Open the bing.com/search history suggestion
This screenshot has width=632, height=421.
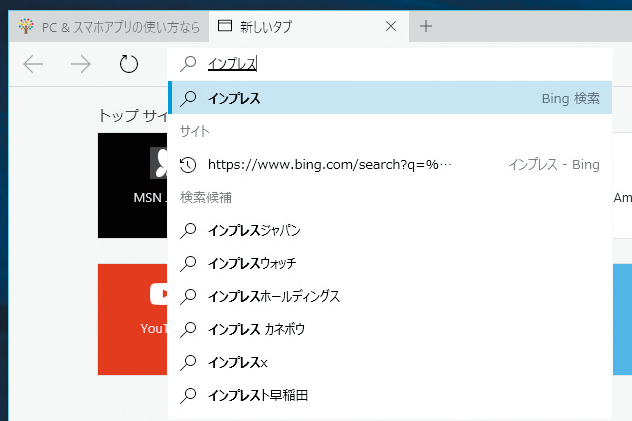tap(390, 164)
